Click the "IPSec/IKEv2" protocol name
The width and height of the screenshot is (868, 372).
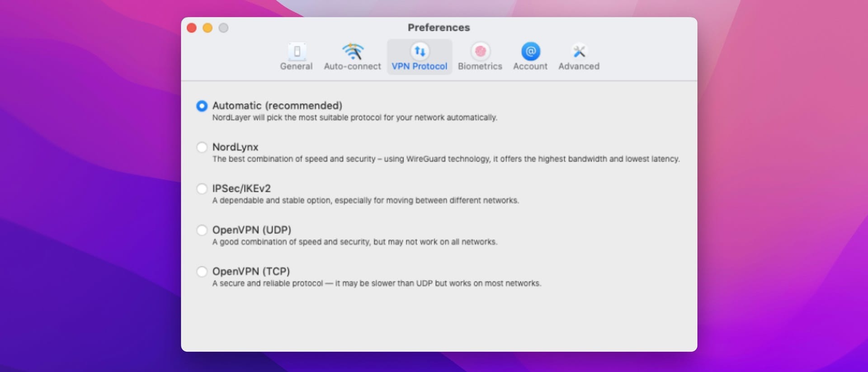(x=241, y=188)
